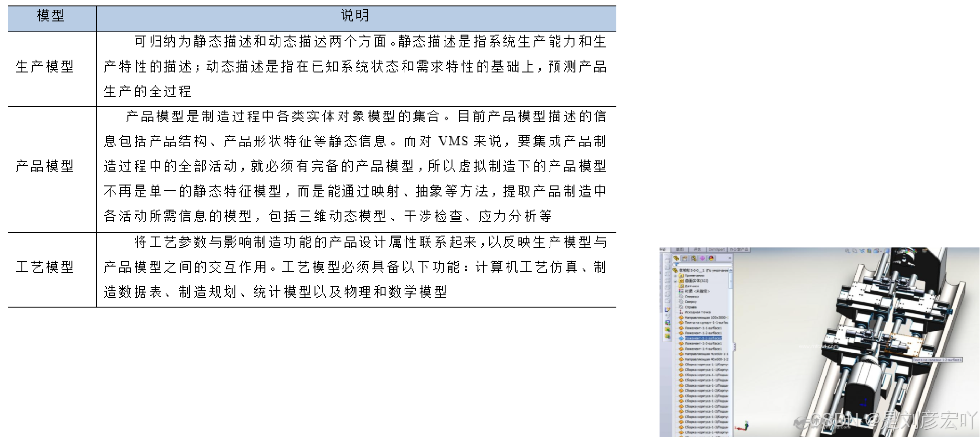Click the Zoom to Area icon
Image resolution: width=980 pixels, height=437 pixels.
click(854, 251)
